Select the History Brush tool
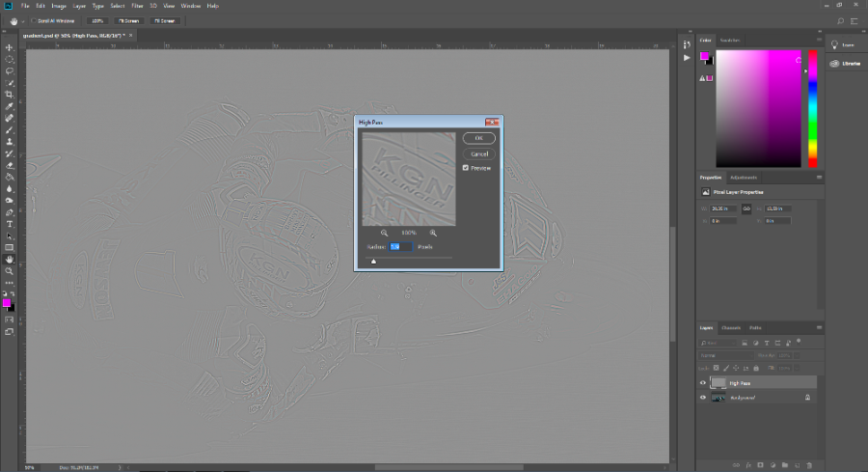This screenshot has width=868, height=472. click(10, 153)
